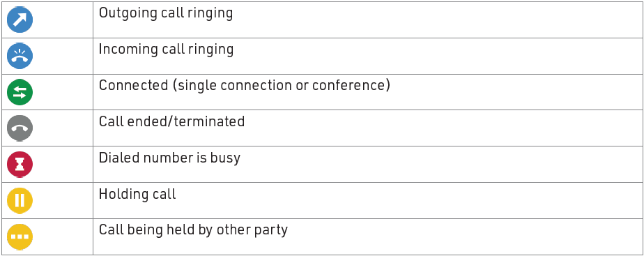Click the yellow pause holding call icon

(x=20, y=200)
